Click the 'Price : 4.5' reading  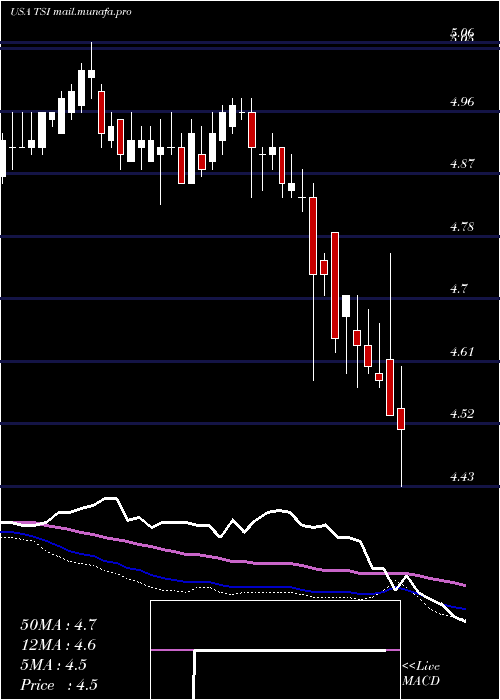(59, 685)
